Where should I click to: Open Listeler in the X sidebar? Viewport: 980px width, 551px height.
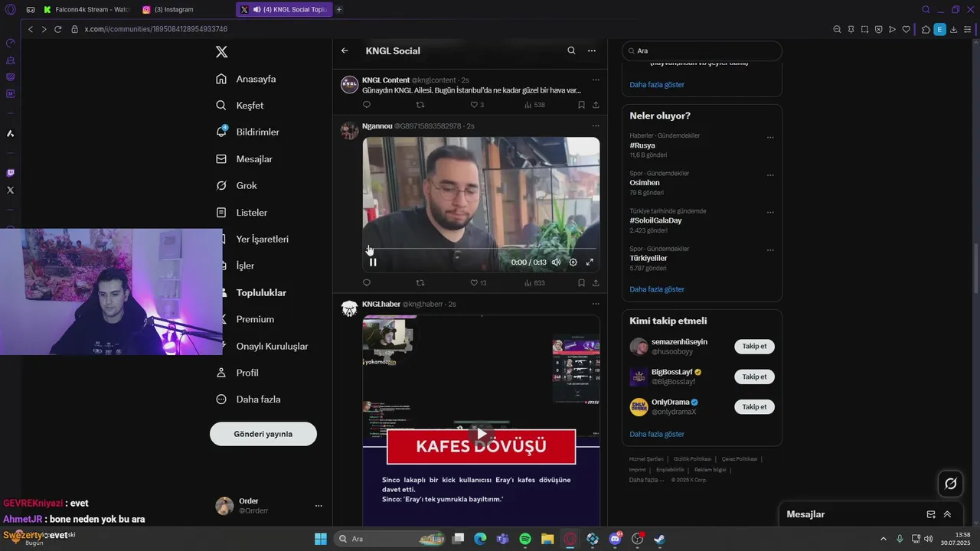coord(242,213)
